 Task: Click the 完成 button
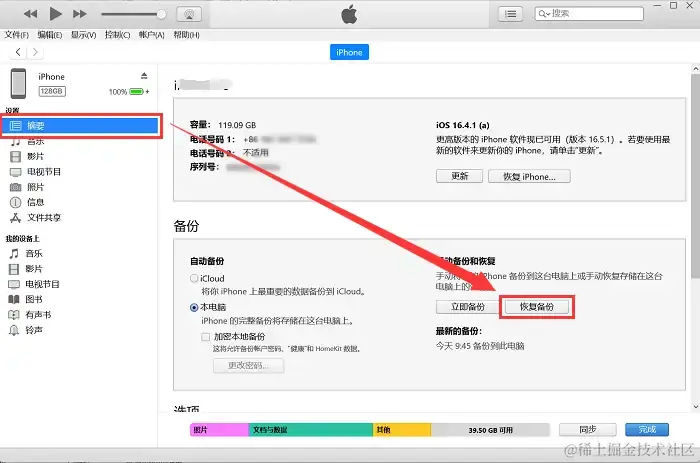[647, 430]
